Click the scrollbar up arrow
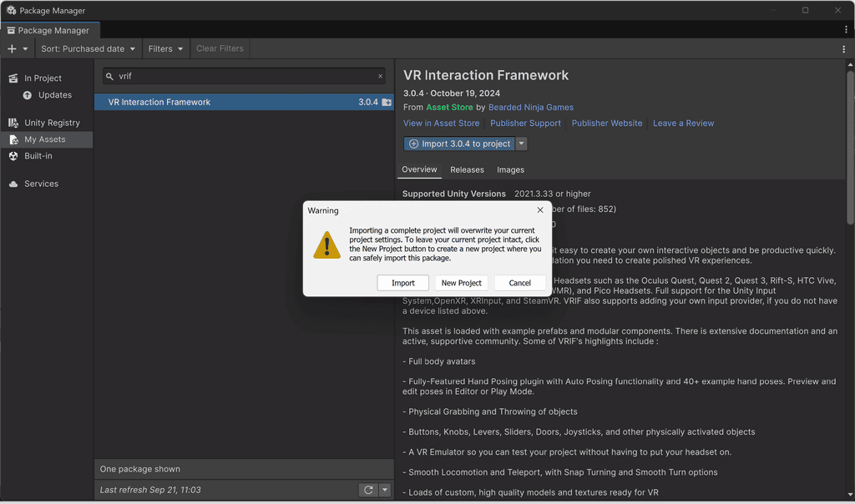855x504 pixels. [x=850, y=64]
